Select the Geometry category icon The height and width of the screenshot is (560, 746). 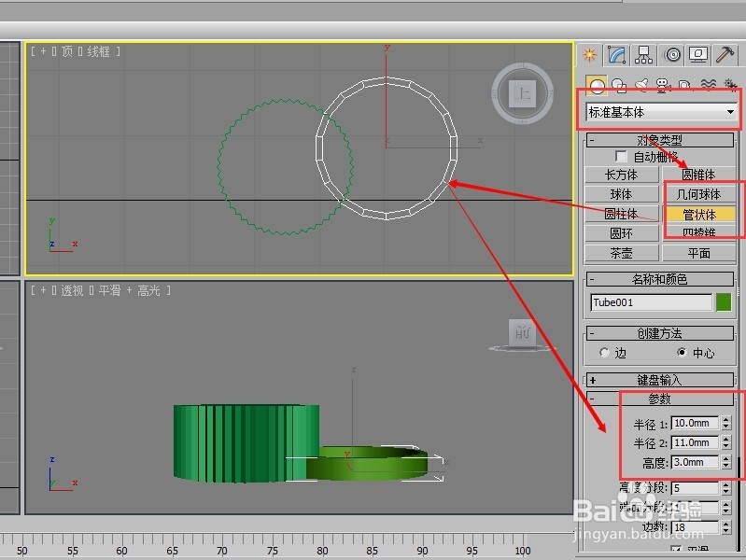596,86
